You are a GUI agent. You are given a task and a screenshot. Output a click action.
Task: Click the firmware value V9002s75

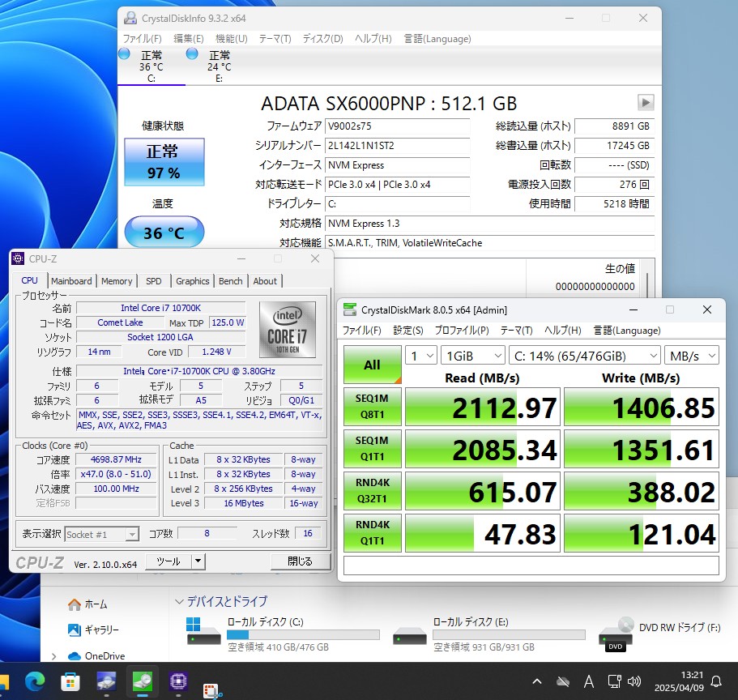point(397,126)
